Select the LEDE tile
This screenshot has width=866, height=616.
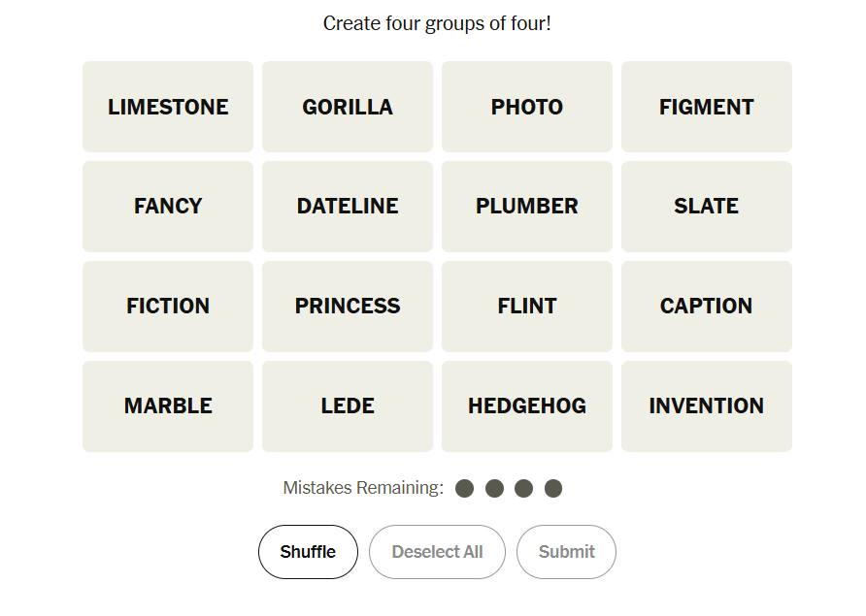click(x=348, y=406)
